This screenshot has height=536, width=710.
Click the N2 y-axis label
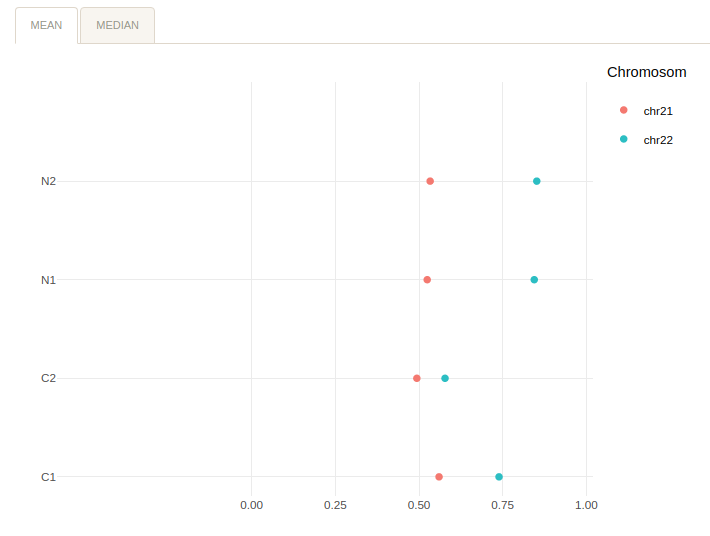point(48,181)
